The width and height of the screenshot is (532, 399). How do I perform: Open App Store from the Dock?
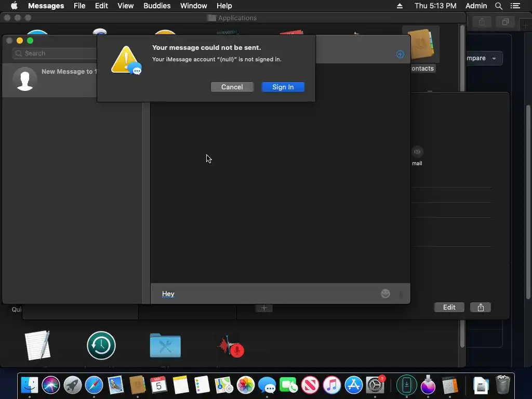pos(353,385)
